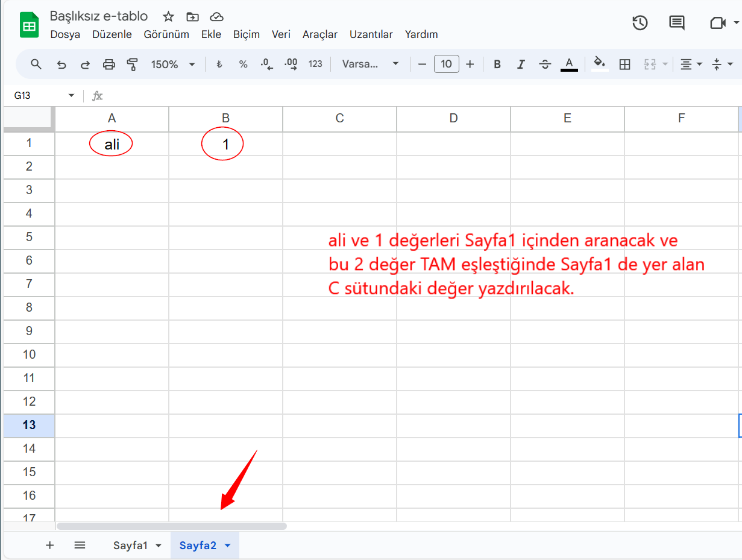The height and width of the screenshot is (560, 742).
Task: Open the all sheets list icon
Action: tap(80, 546)
